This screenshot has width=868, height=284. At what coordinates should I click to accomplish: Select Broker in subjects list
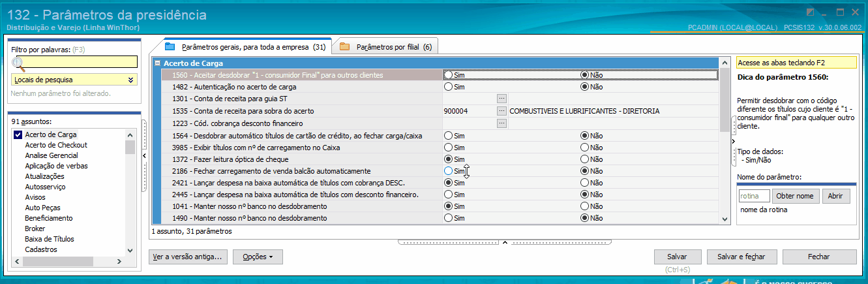pos(35,229)
